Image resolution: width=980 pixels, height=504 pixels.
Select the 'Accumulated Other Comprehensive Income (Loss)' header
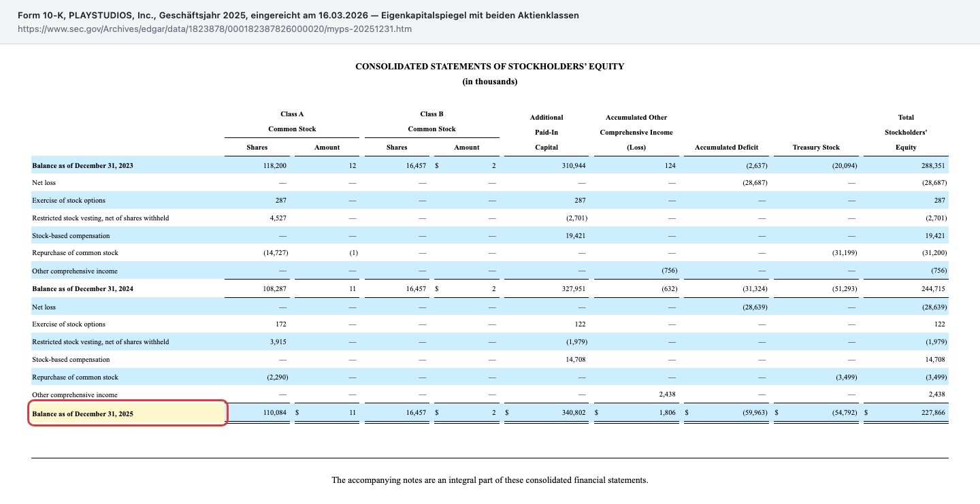pyautogui.click(x=636, y=132)
